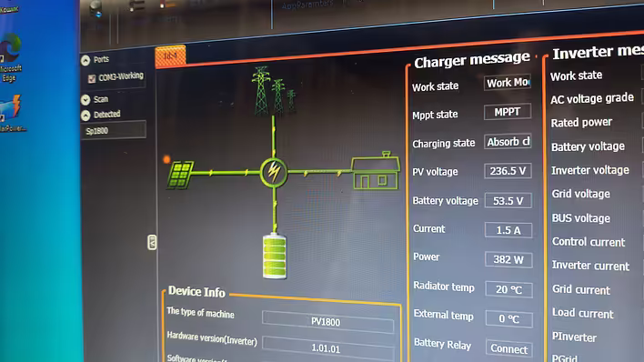The image size is (644, 362).
Task: Click the house load icon
Action: [376, 170]
